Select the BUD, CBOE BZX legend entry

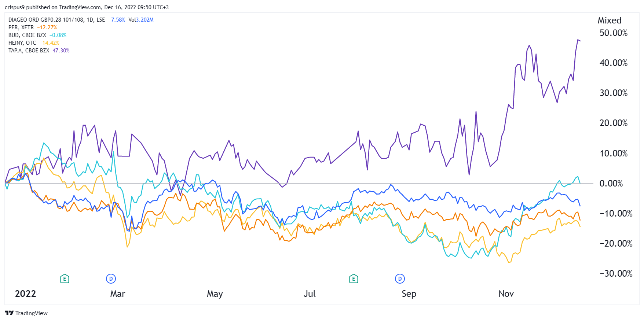click(x=27, y=35)
